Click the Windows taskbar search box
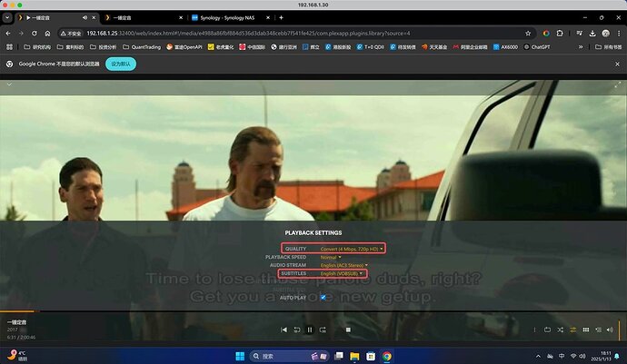Viewport: 627px width, 364px height. [290, 356]
